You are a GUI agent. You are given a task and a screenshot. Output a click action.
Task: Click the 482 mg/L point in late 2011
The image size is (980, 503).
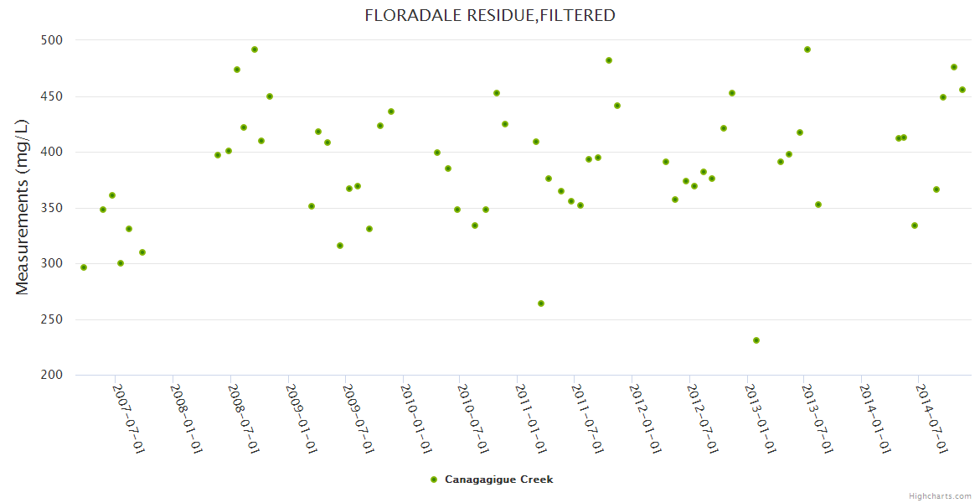609,60
